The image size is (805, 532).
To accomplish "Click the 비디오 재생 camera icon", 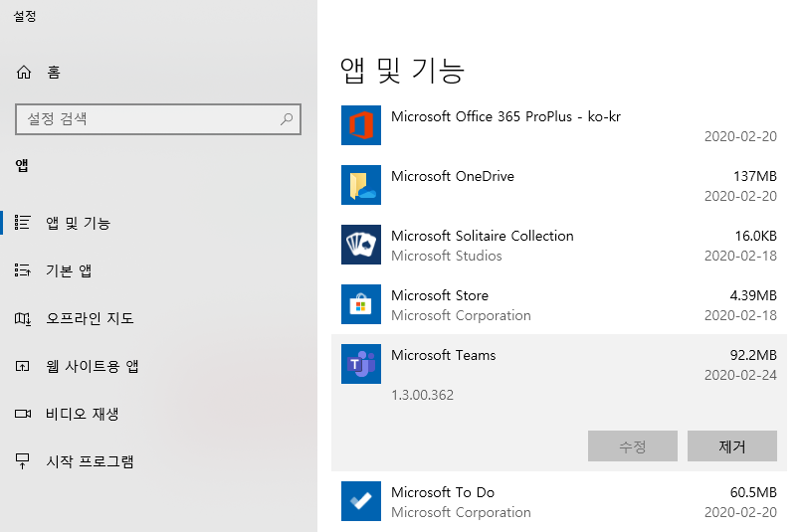I will tap(23, 414).
